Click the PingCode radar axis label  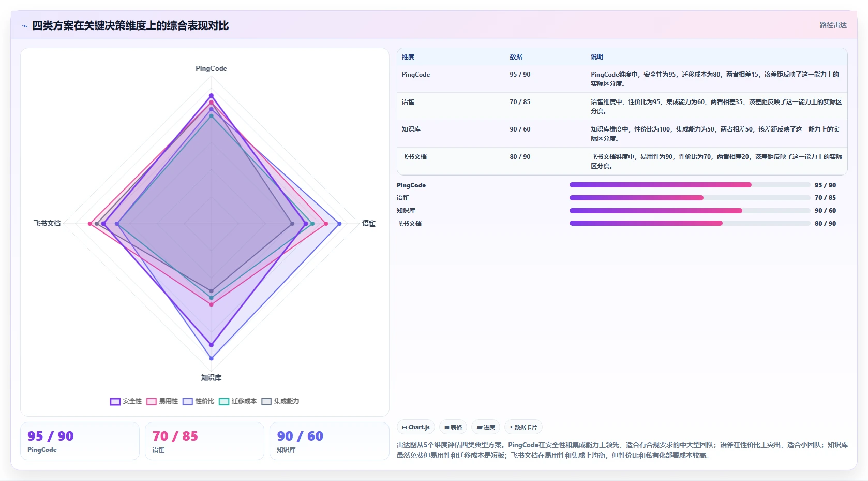(211, 68)
